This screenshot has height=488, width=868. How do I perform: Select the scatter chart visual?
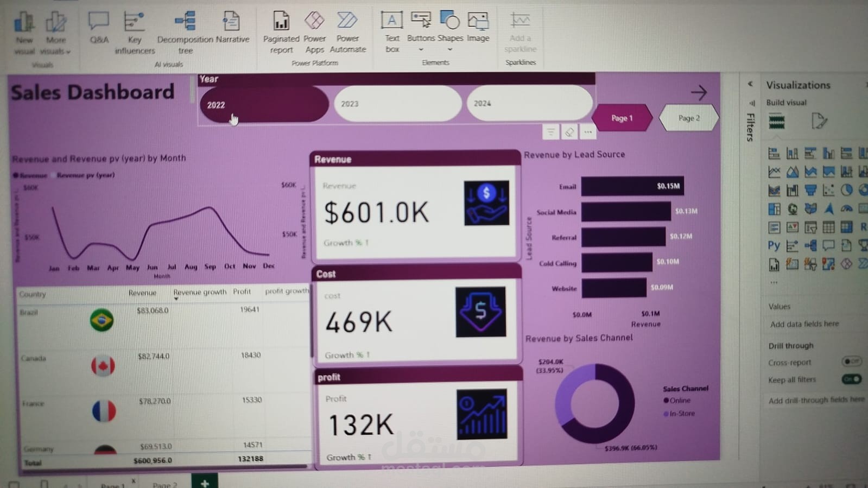(828, 191)
